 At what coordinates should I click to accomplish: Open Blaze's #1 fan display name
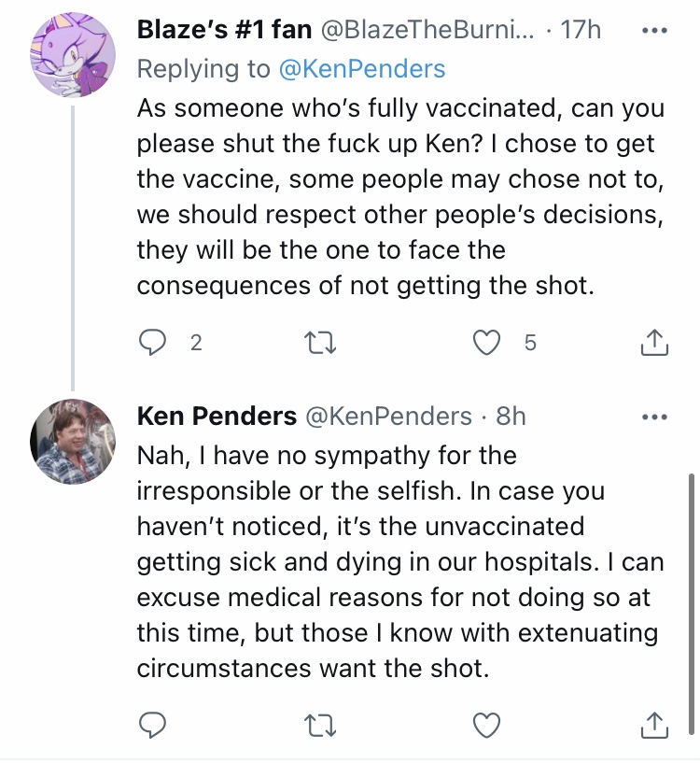tap(224, 29)
